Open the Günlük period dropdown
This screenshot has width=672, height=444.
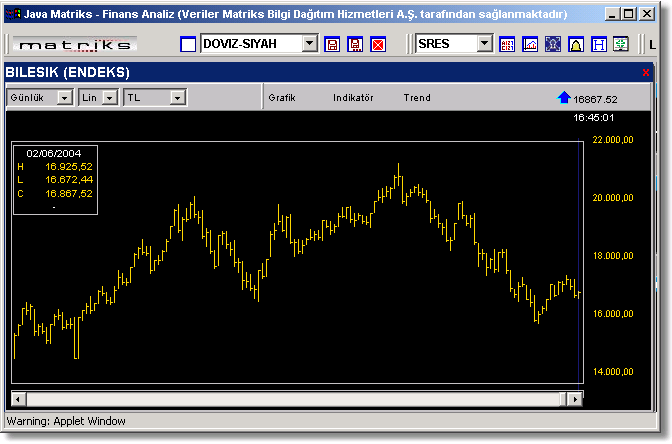pyautogui.click(x=64, y=98)
